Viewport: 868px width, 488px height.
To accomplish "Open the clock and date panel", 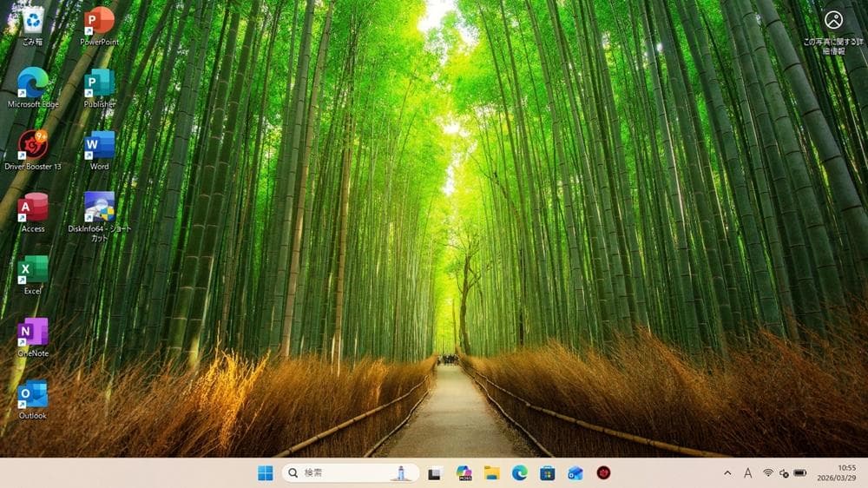I will pyautogui.click(x=836, y=473).
